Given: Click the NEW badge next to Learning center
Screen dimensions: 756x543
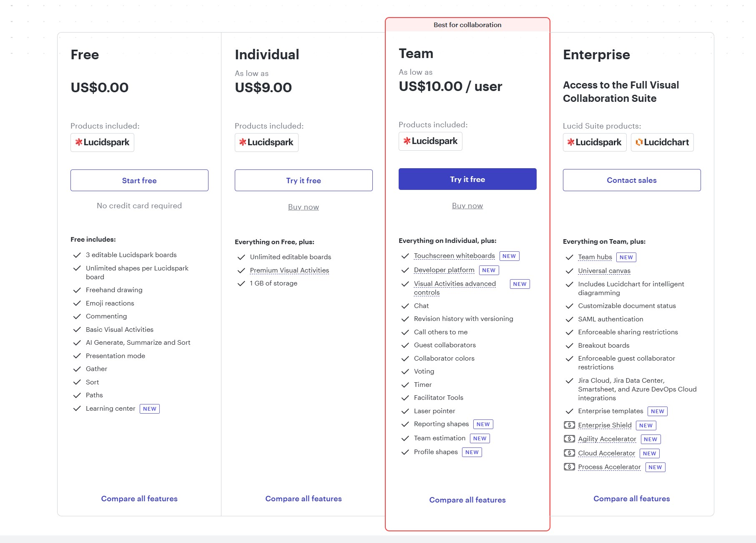Looking at the screenshot, I should 150,409.
